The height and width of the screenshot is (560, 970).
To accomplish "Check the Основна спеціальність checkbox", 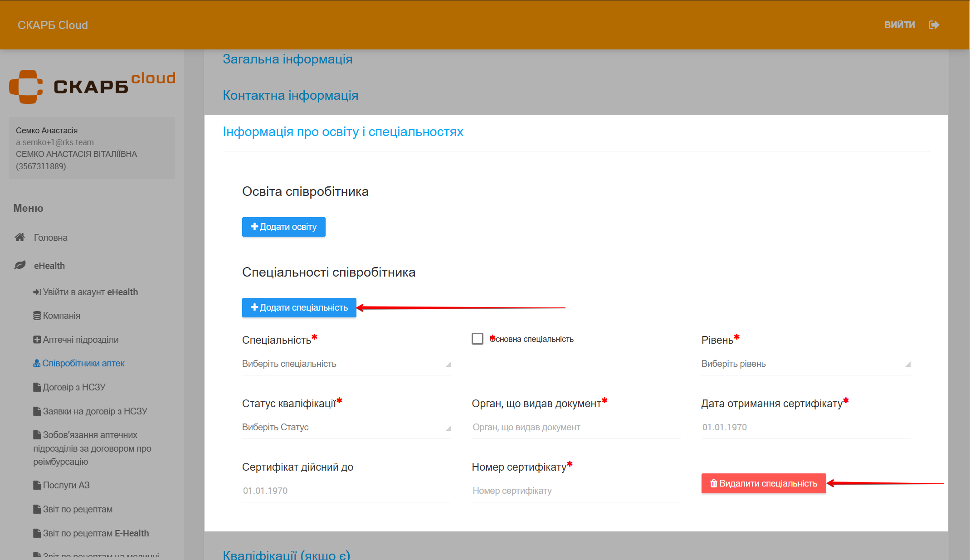I will click(x=478, y=339).
